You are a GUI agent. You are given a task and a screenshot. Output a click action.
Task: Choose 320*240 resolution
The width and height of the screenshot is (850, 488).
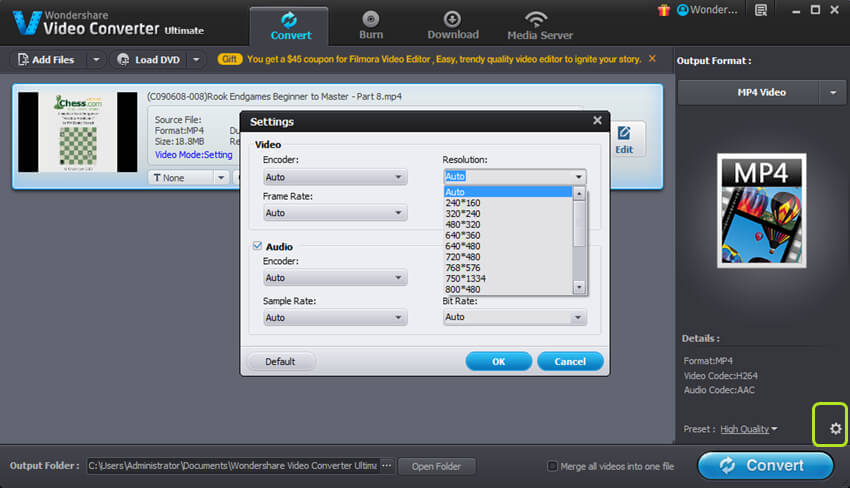(x=508, y=214)
